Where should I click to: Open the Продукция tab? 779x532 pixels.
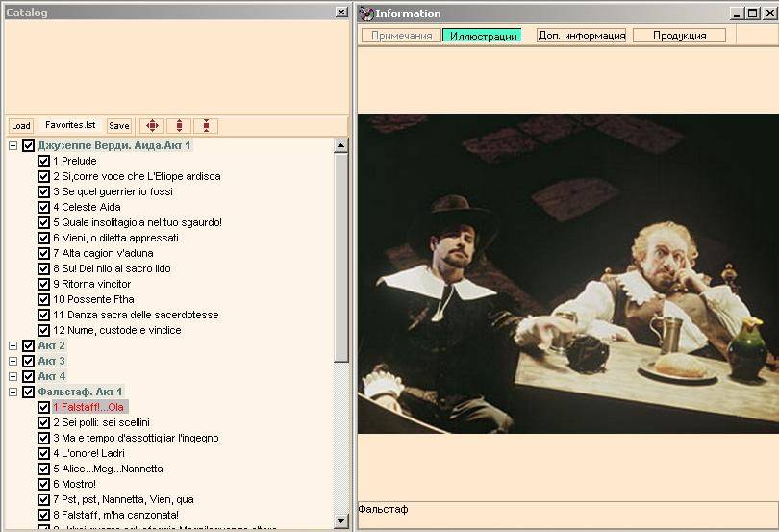[680, 36]
